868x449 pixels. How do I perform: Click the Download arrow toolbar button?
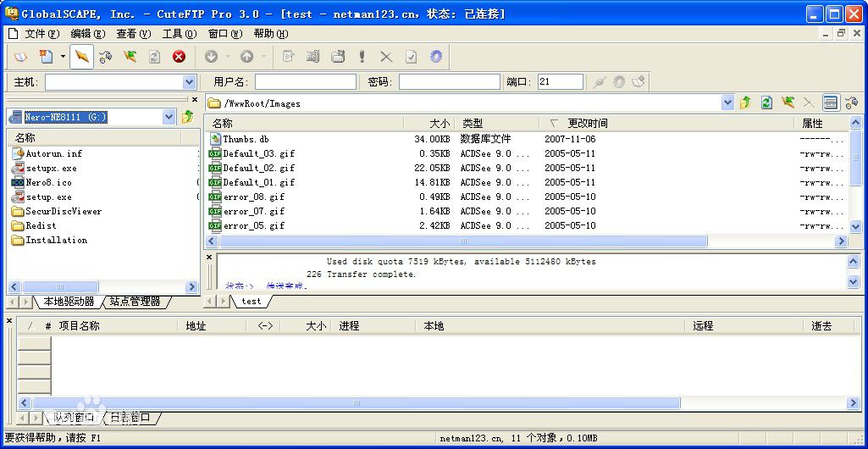tap(211, 57)
